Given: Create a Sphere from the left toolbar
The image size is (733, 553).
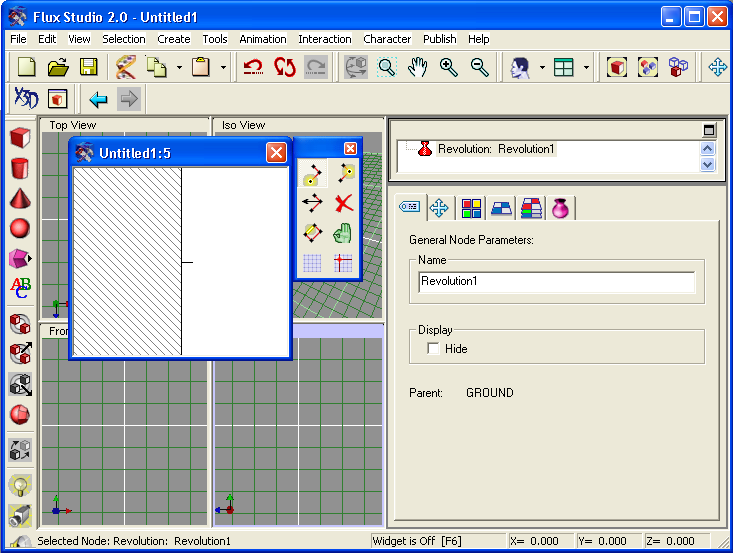Looking at the screenshot, I should 20,229.
